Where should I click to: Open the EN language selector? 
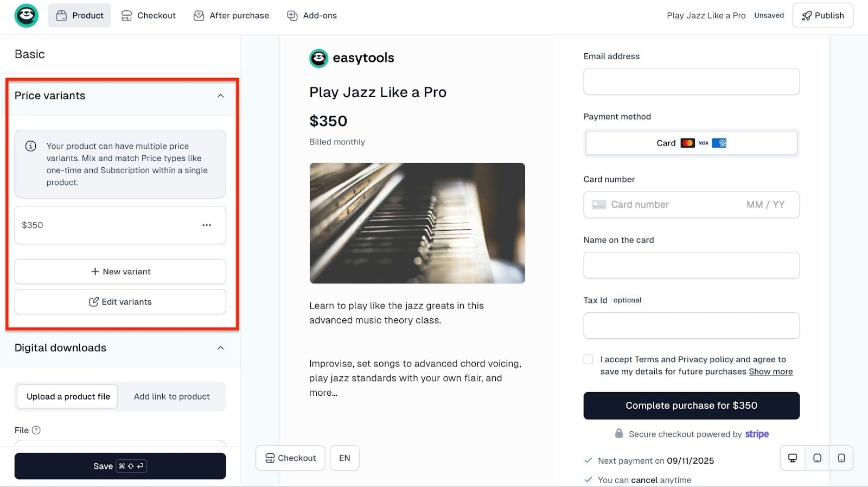pyautogui.click(x=344, y=458)
